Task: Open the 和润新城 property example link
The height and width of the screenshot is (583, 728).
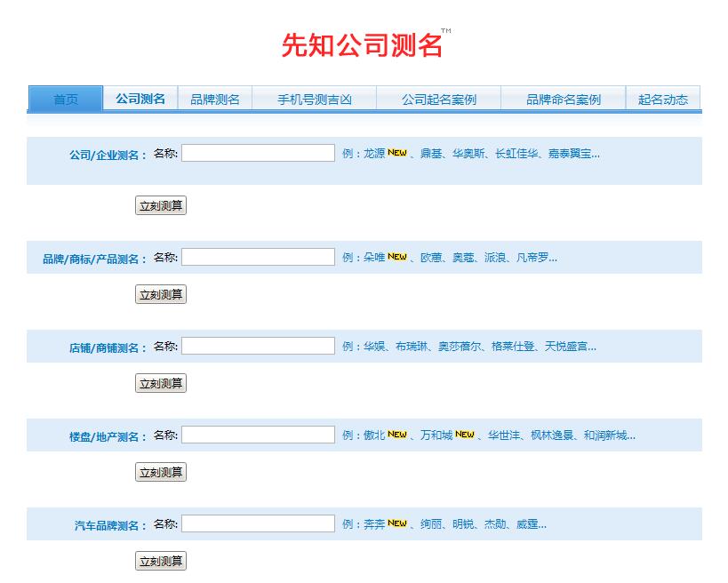Action: 605,435
